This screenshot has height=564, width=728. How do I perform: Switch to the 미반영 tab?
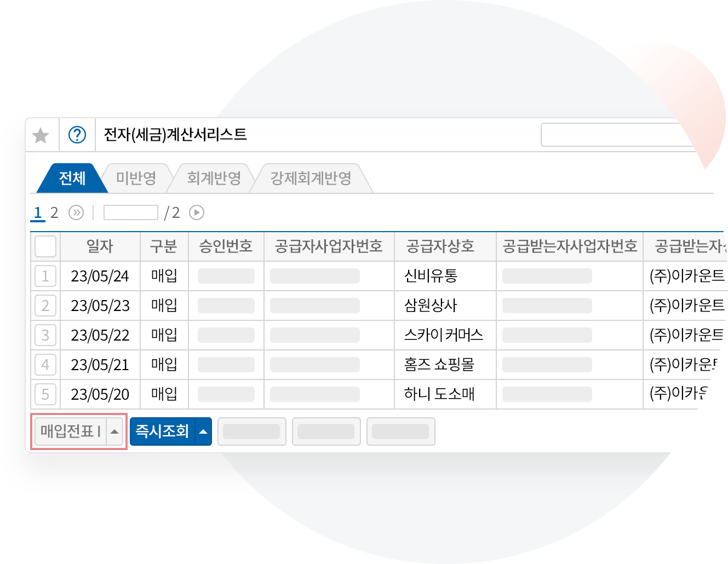click(x=136, y=179)
